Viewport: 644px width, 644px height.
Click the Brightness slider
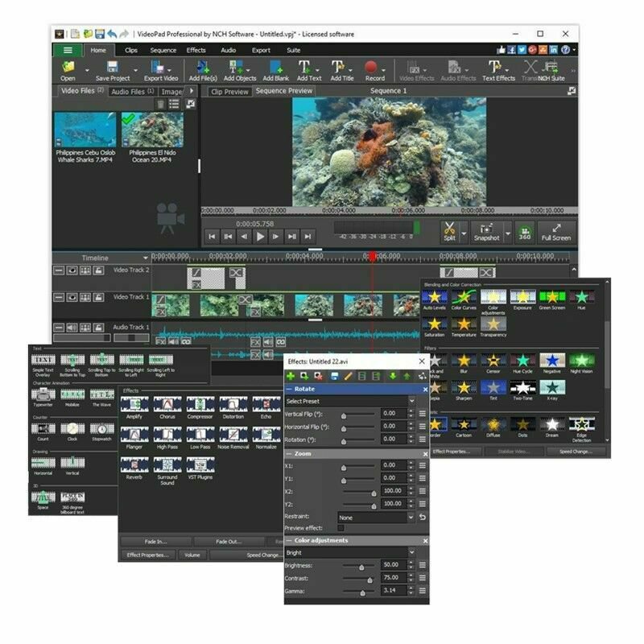pos(358,566)
